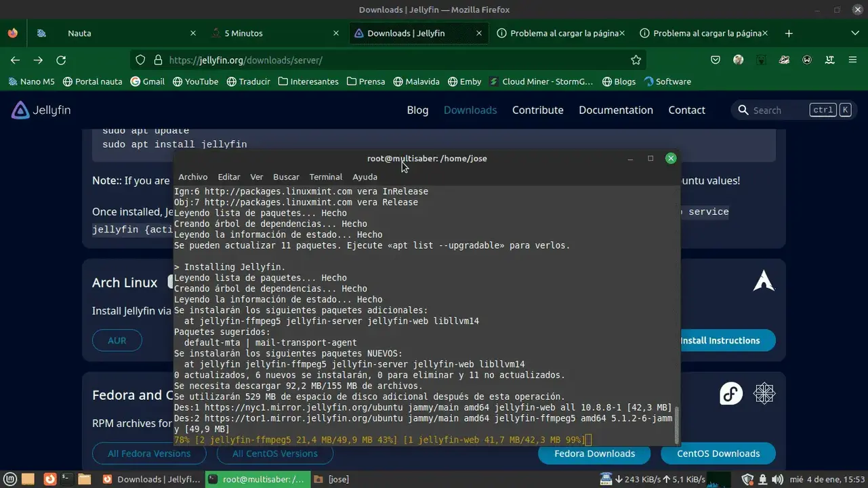Image resolution: width=868 pixels, height=488 pixels.
Task: Open the Emby bookmark
Action: (x=465, y=81)
